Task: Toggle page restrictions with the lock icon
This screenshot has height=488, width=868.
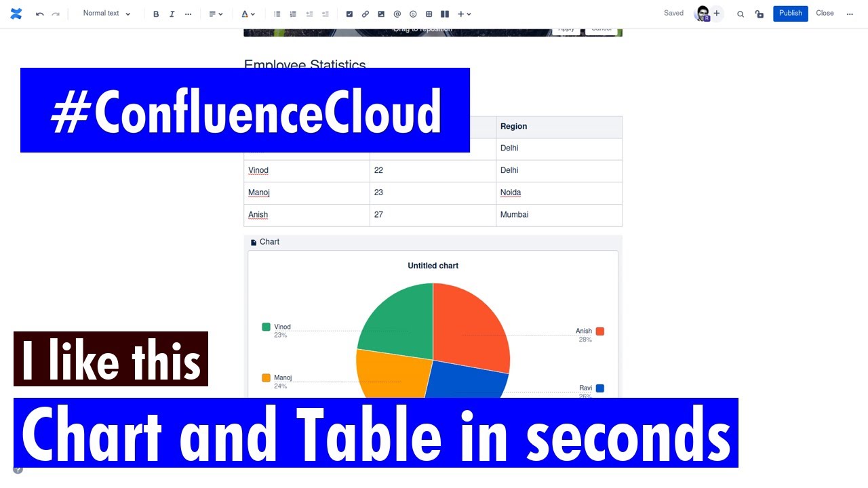Action: click(x=759, y=14)
